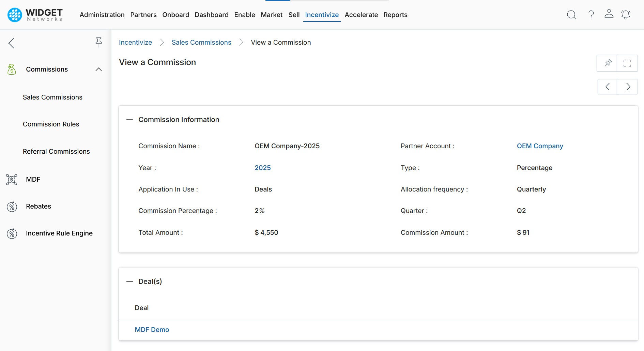Collapse the Commission Information panel

tap(129, 120)
